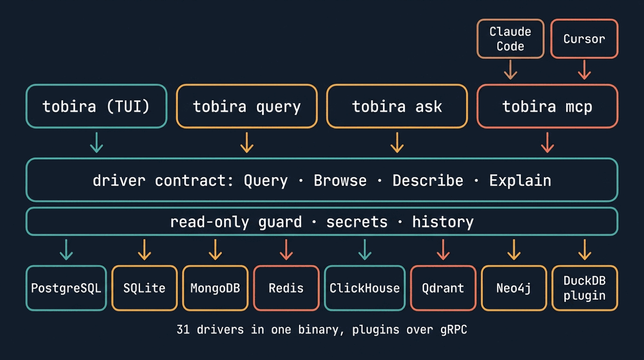Select the MongoDB driver box
The image size is (644, 360).
click(x=215, y=288)
